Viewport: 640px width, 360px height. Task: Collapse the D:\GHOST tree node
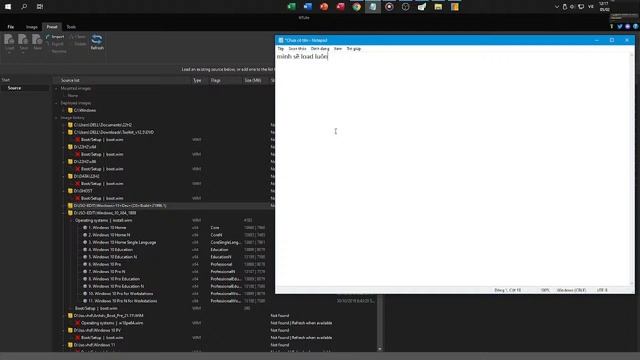pyautogui.click(x=63, y=191)
